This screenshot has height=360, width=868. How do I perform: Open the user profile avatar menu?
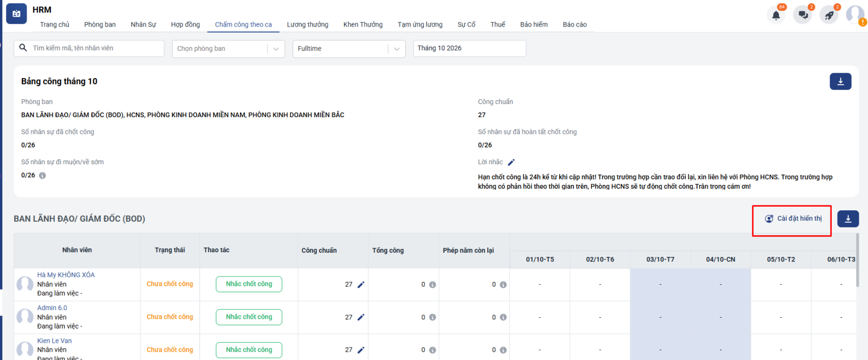855,15
